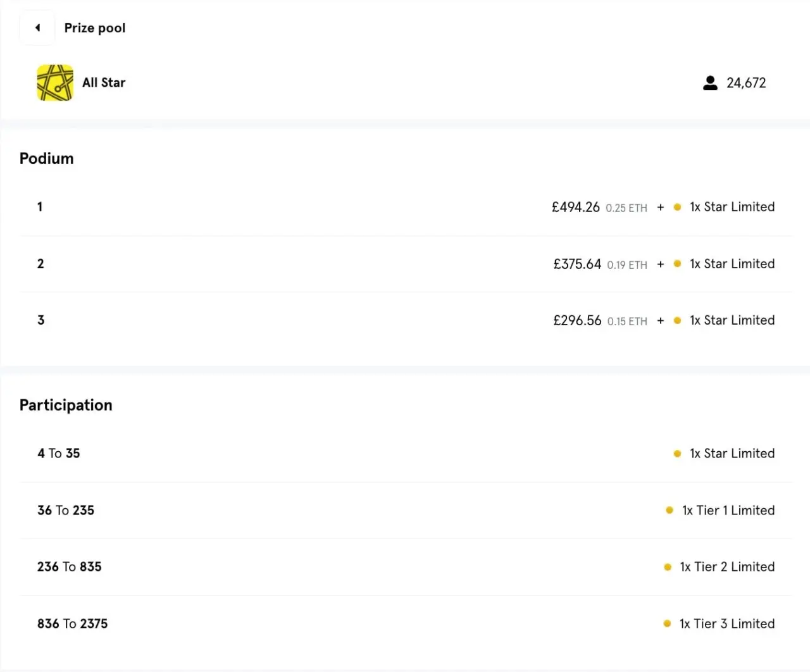The height and width of the screenshot is (672, 810).
Task: Click the All Star yellow logo icon
Action: (x=55, y=83)
